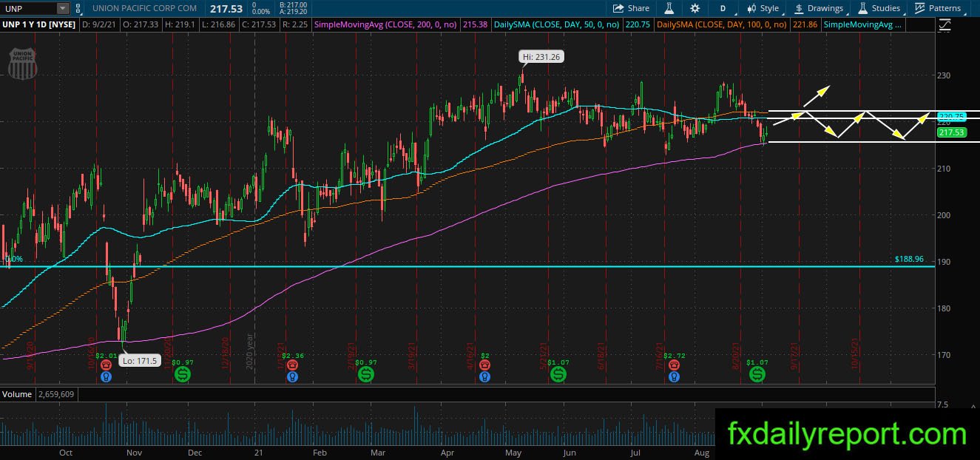The height and width of the screenshot is (460, 980).
Task: Click the $1.07 dividend icon near August
Action: point(758,375)
